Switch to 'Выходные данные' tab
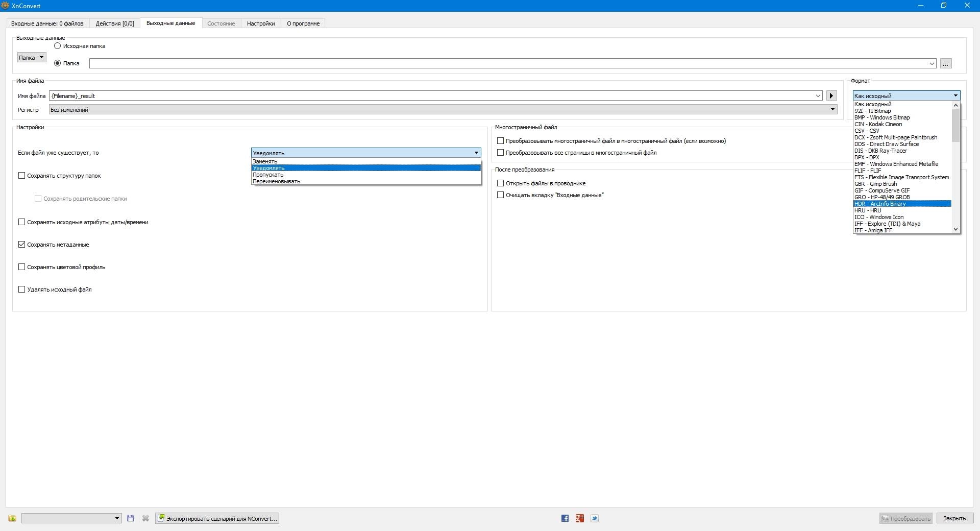Viewport: 980px width, 531px height. [x=170, y=23]
